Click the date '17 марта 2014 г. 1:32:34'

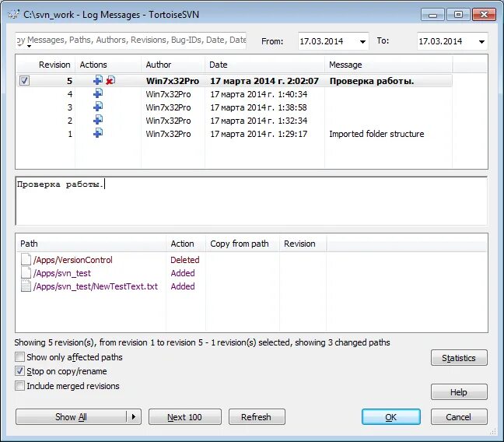(x=259, y=121)
